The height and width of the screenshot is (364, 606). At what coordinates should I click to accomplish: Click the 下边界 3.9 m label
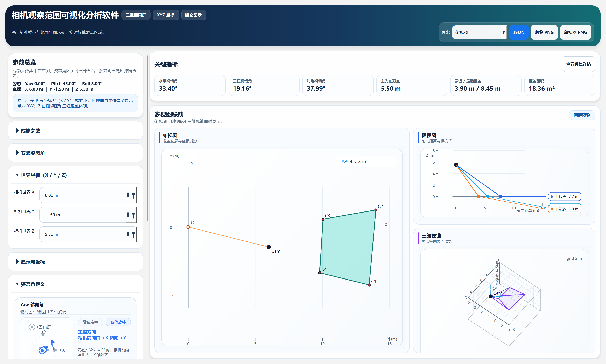564,209
